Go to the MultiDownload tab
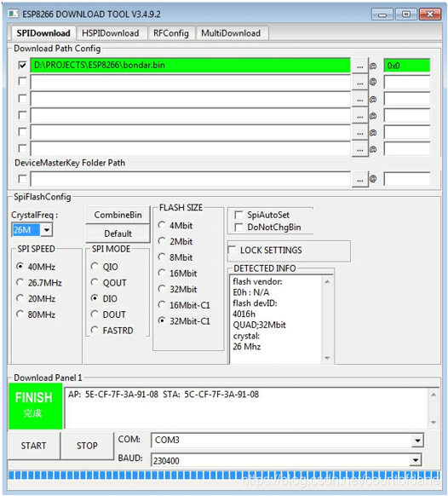 tap(231, 33)
